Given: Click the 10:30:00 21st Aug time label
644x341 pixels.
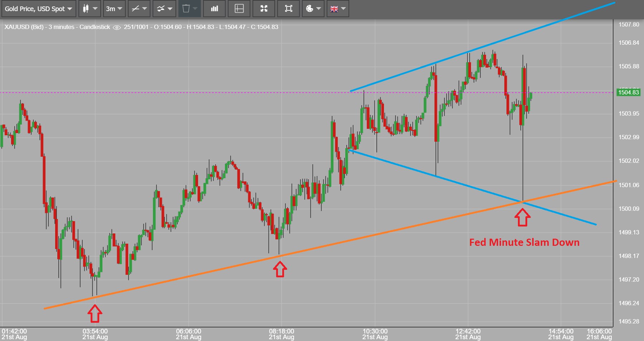Looking at the screenshot, I should (x=375, y=334).
